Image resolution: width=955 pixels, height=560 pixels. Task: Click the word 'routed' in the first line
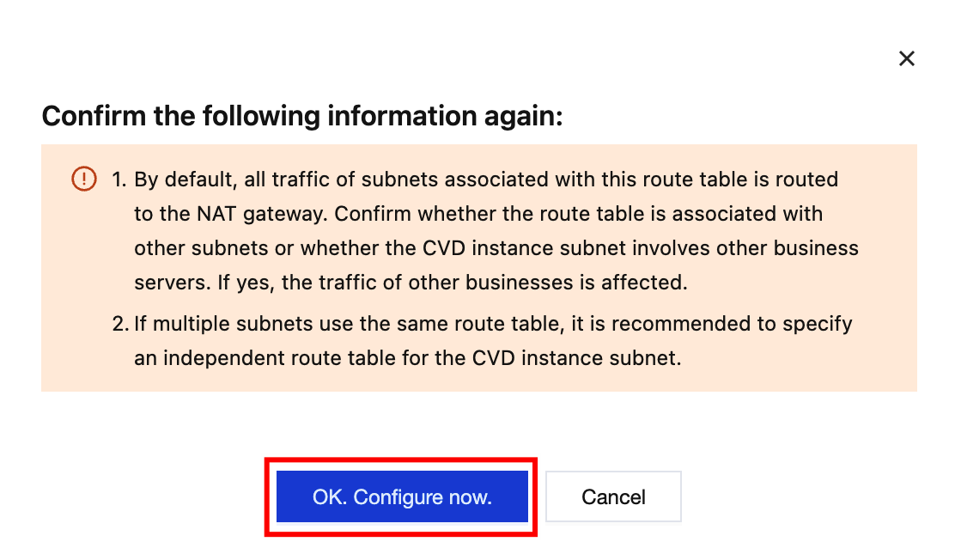(x=808, y=180)
